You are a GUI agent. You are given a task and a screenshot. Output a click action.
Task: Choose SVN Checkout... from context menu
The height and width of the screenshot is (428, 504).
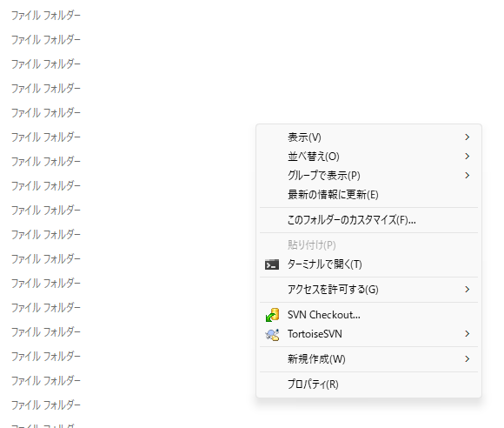pyautogui.click(x=368, y=315)
